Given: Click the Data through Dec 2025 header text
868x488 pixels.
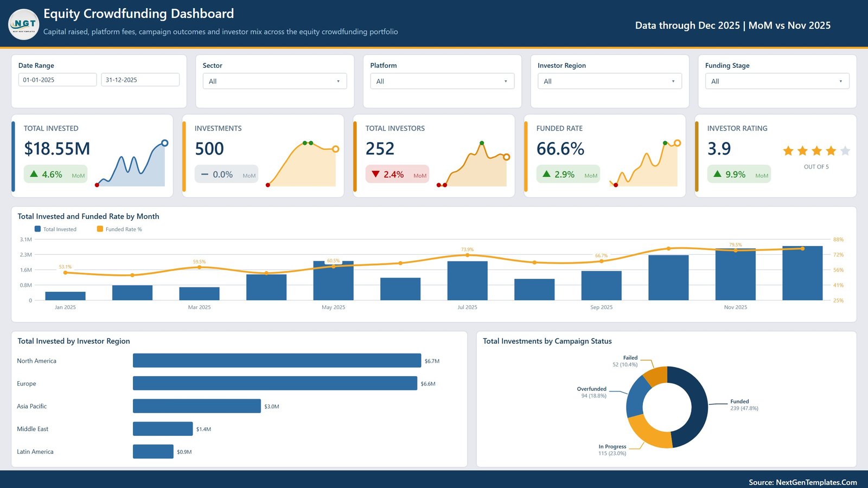Looking at the screenshot, I should (733, 25).
